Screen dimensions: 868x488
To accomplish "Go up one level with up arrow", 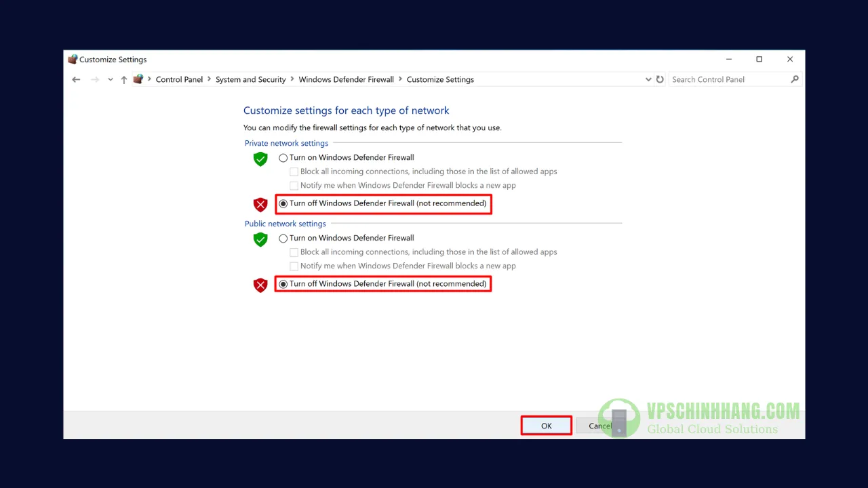I will 124,79.
